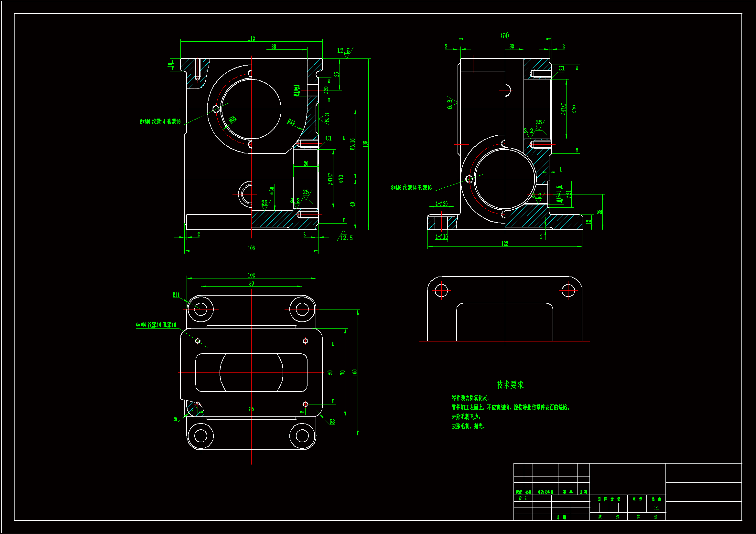Select the 更改文件名 title block cell
Image resolution: width=756 pixels, height=534 pixels.
[x=545, y=492]
